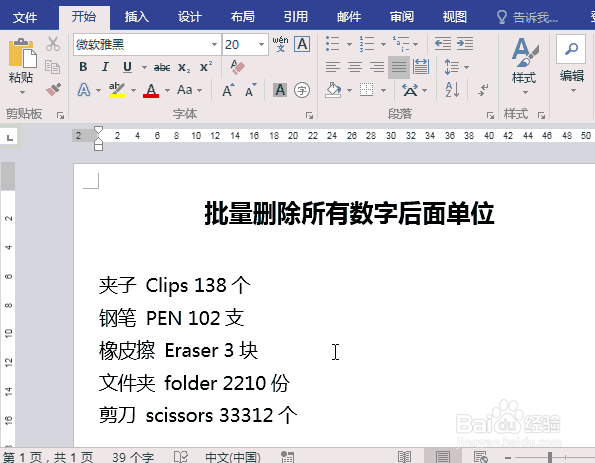Toggle strikethrough abc
Viewport: 595px width, 463px height.
(x=162, y=68)
